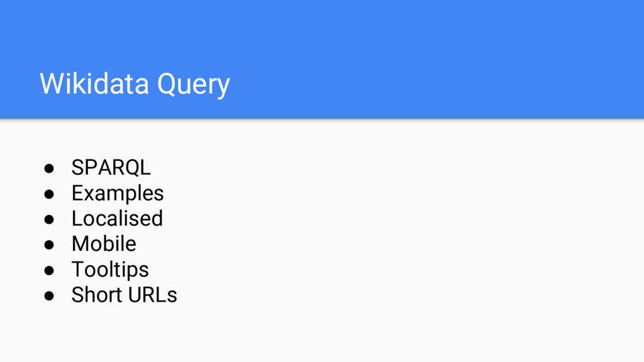Click the bullet dot beside Examples
The image size is (644, 362).
click(49, 194)
